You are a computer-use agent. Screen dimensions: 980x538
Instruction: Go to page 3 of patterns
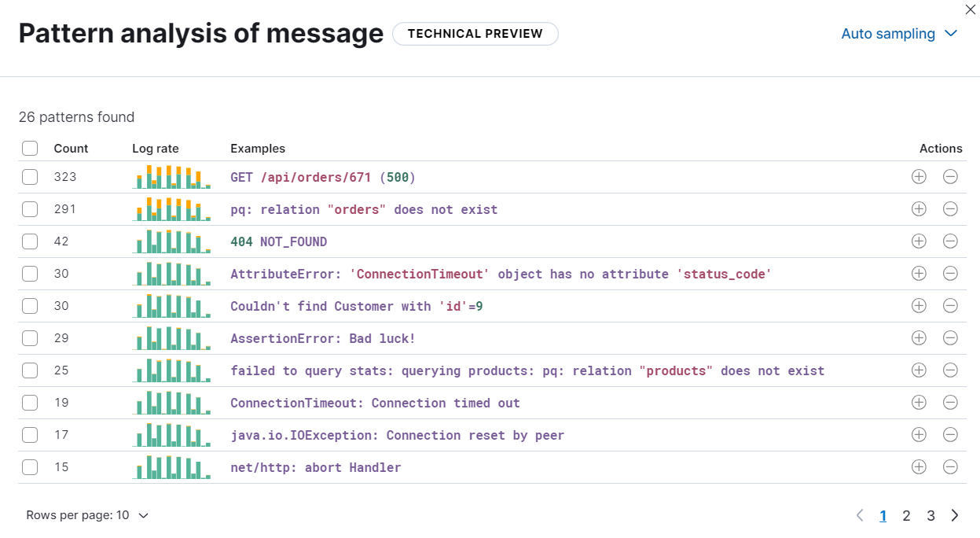(x=930, y=514)
